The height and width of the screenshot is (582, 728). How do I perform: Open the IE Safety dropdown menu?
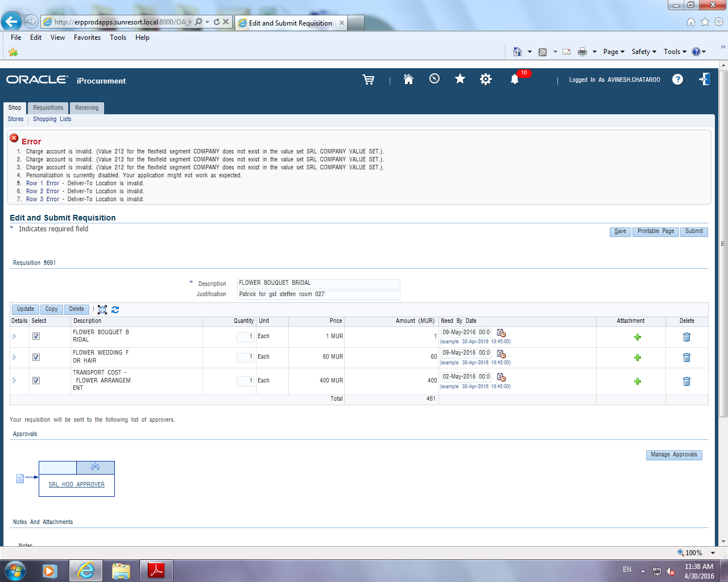(x=644, y=52)
